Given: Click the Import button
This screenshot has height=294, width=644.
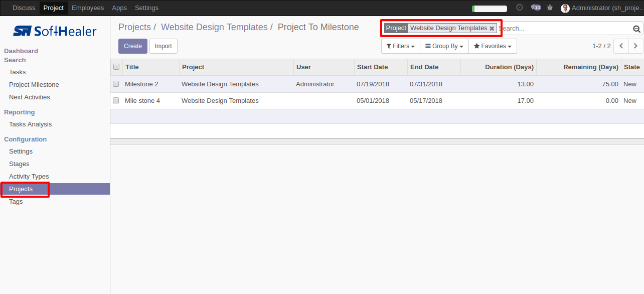Looking at the screenshot, I should coord(164,46).
